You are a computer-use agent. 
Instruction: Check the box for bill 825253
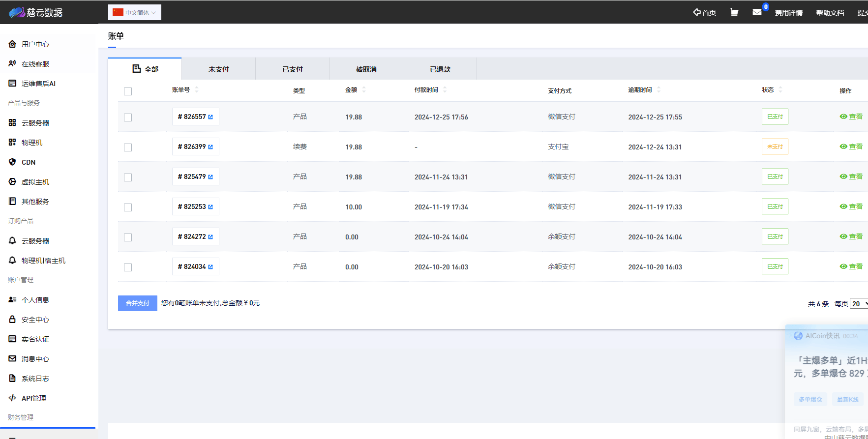[x=128, y=207]
